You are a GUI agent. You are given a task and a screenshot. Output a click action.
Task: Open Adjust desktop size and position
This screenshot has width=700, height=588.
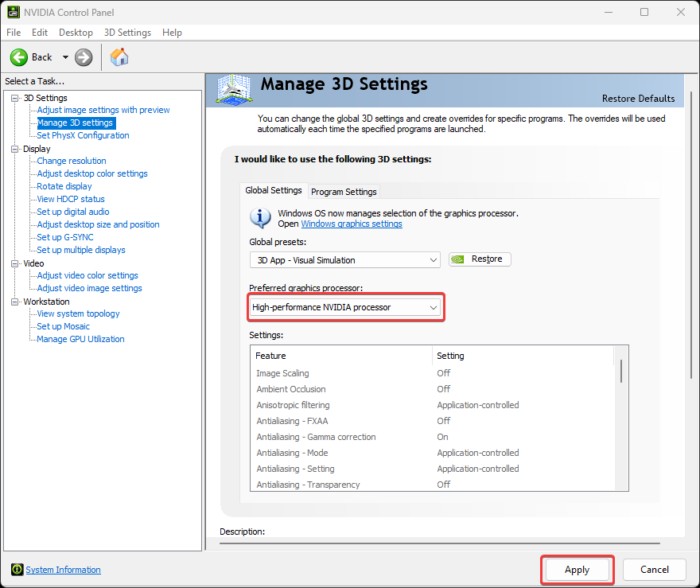point(98,224)
